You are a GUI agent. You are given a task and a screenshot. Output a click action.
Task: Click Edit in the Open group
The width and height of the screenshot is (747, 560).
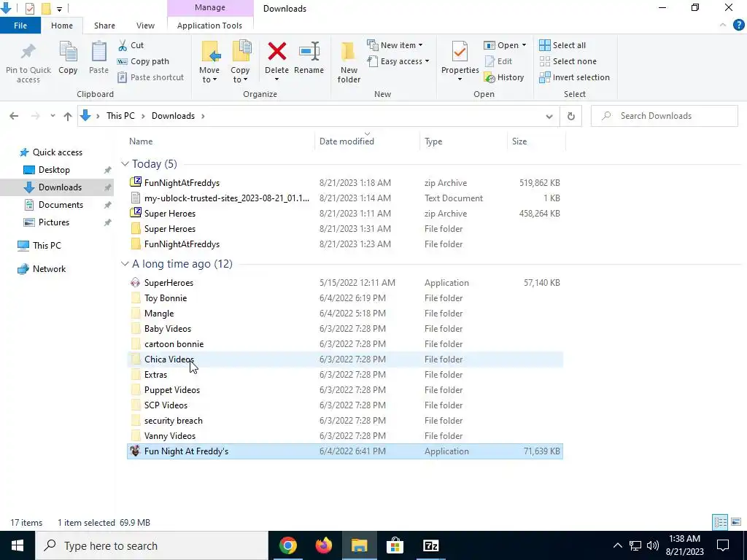coord(498,61)
